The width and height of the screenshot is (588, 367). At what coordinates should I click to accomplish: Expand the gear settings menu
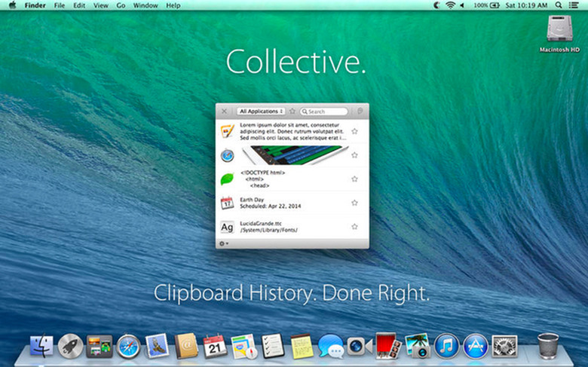223,243
